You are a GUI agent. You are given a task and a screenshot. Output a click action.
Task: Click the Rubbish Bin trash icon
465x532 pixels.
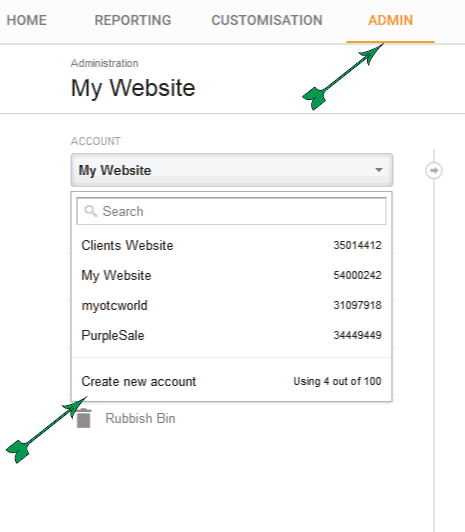[x=83, y=418]
